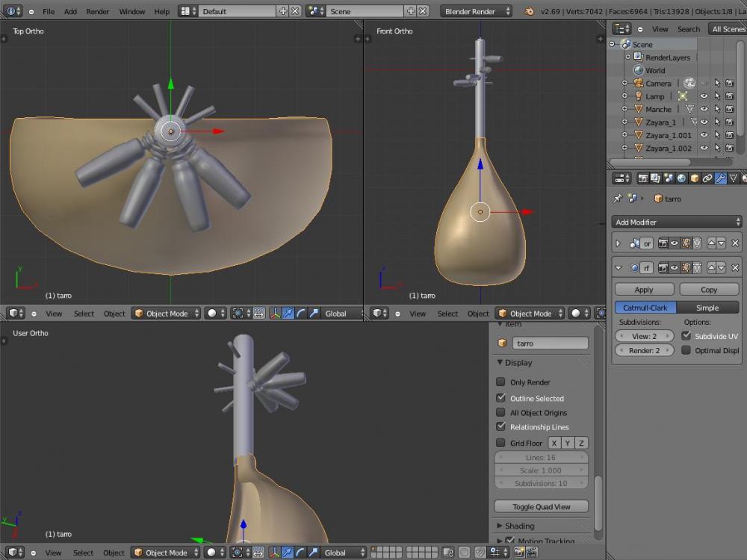747x560 pixels.
Task: Disable the Relationship Lines checkbox
Action: point(500,427)
